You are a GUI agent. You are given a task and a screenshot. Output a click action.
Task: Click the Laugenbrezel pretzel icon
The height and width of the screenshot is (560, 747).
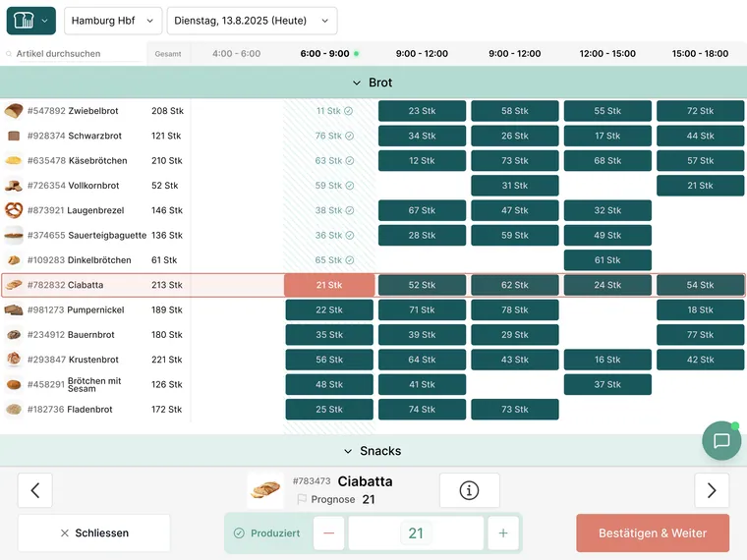tap(14, 210)
